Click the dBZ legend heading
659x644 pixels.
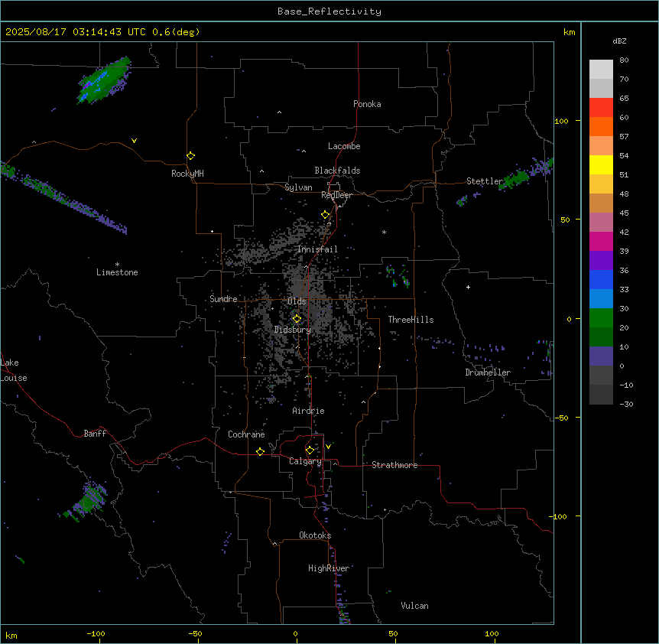(619, 41)
